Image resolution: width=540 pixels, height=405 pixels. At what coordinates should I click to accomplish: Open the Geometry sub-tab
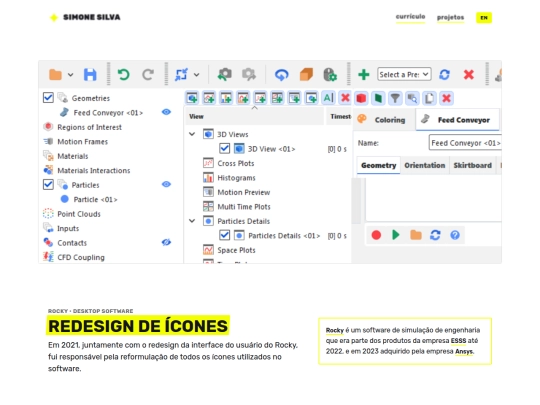coord(378,165)
